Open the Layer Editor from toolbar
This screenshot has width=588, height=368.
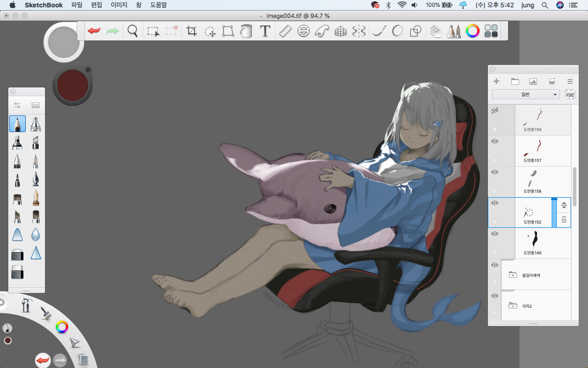pos(435,31)
